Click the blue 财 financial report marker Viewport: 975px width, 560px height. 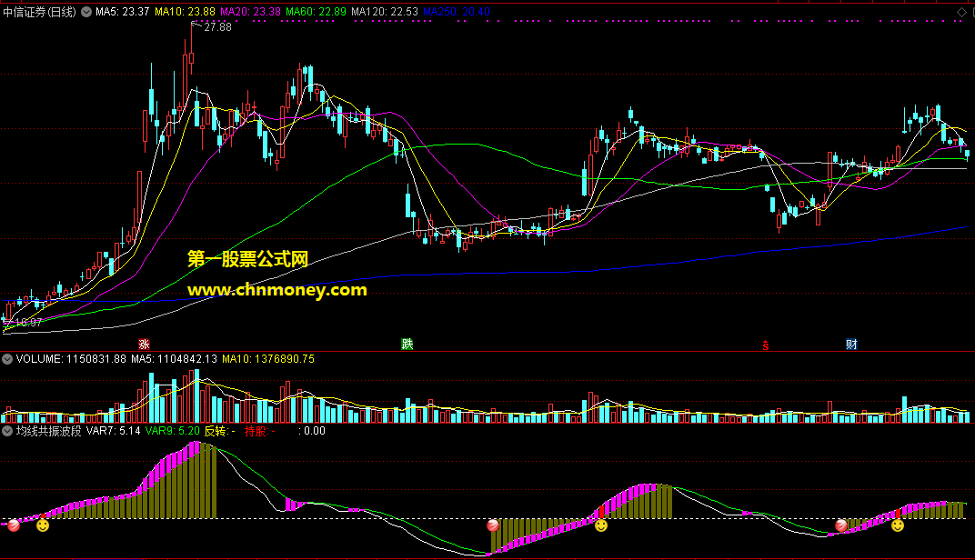point(851,345)
